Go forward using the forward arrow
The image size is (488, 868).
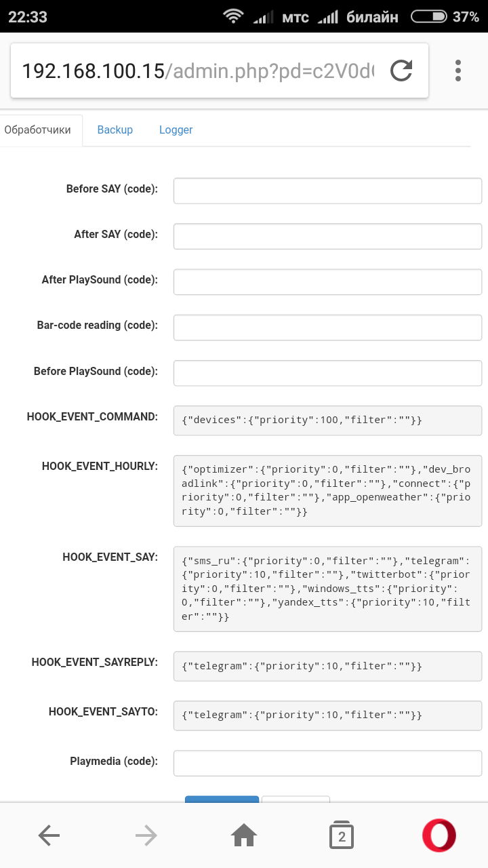tap(146, 835)
